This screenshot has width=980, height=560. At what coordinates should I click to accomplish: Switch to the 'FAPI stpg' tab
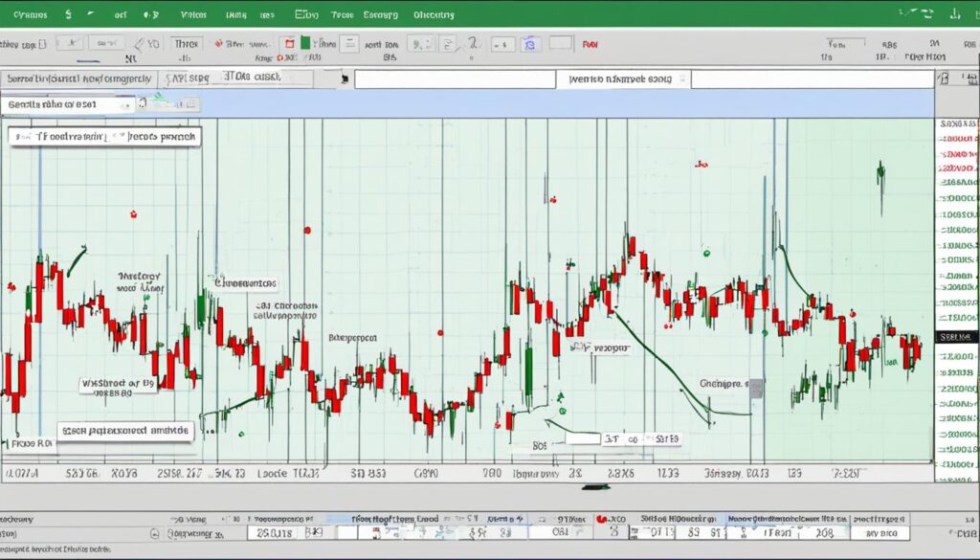[x=187, y=78]
